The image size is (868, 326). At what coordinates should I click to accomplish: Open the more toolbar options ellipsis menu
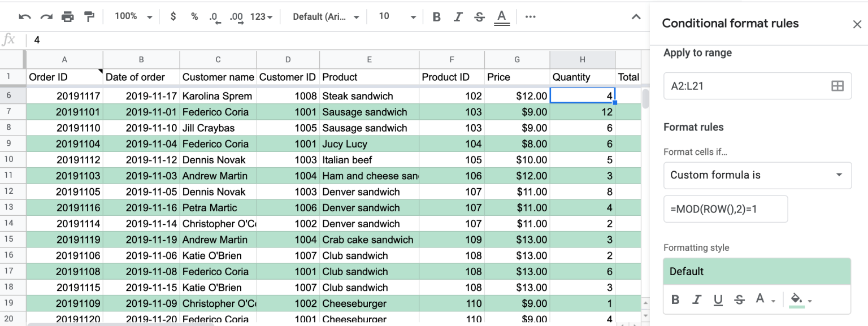[x=530, y=16]
